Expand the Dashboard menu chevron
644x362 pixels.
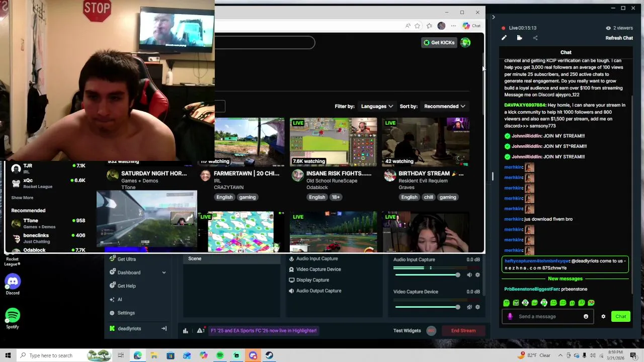(x=164, y=273)
